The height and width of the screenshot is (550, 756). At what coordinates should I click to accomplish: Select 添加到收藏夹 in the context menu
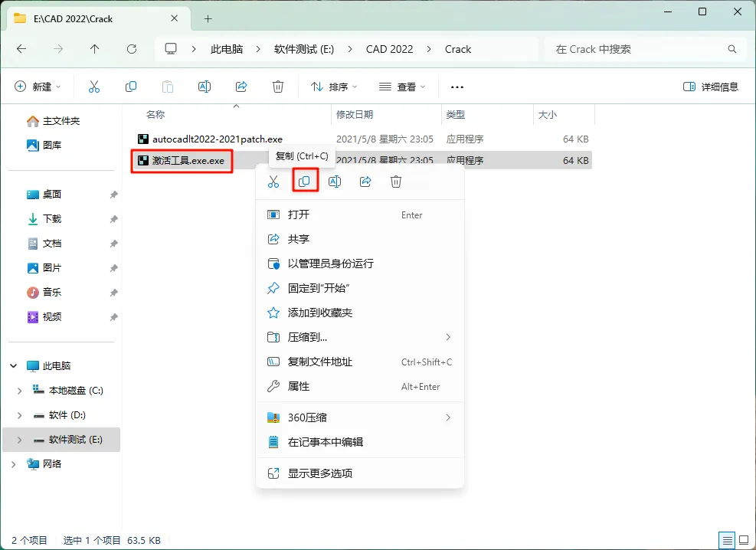360,313
